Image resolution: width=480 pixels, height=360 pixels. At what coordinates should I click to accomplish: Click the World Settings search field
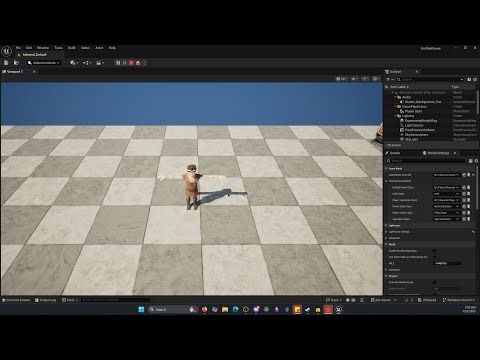(427, 161)
